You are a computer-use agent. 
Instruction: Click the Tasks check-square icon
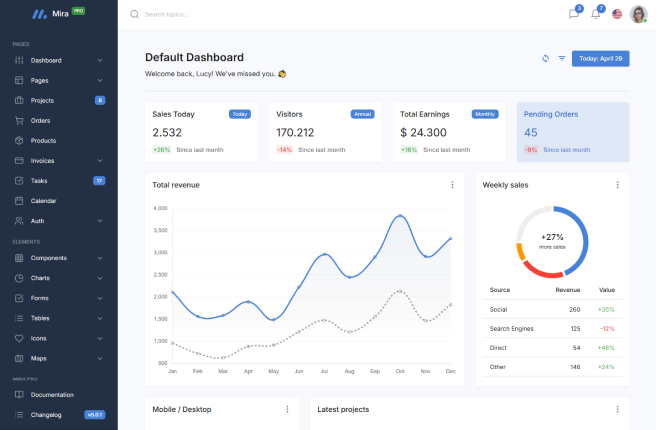tap(19, 181)
